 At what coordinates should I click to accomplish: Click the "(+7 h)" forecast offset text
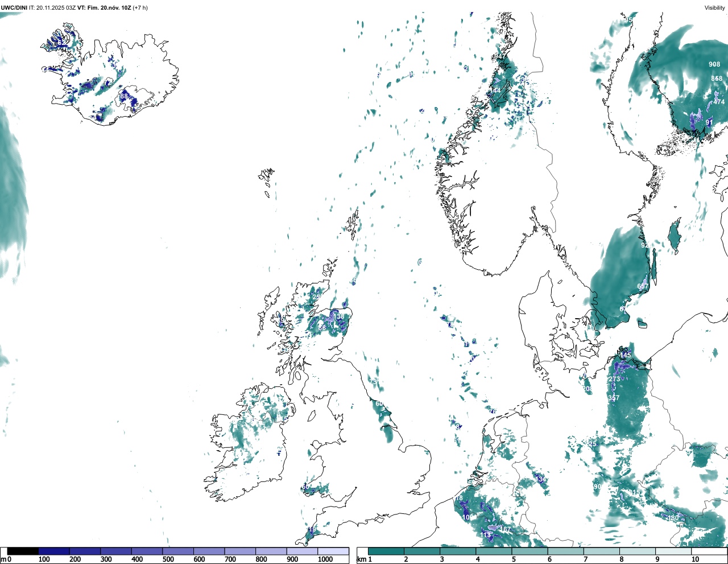coord(140,8)
